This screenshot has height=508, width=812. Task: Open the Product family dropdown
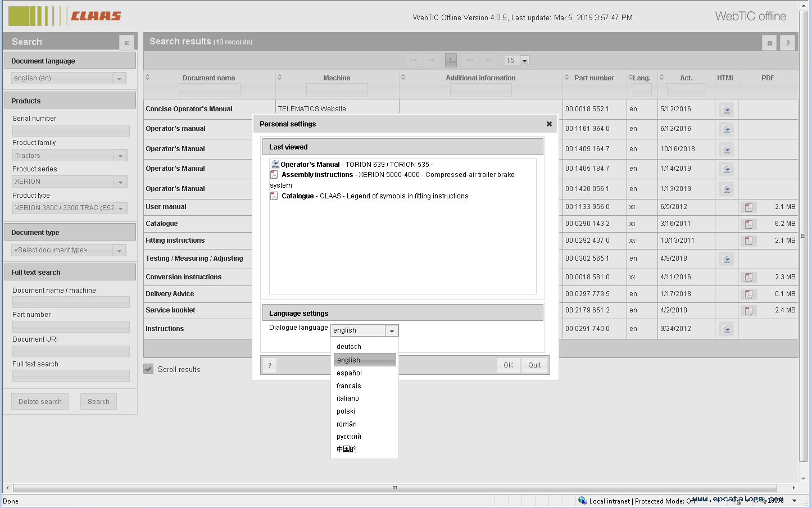(120, 156)
